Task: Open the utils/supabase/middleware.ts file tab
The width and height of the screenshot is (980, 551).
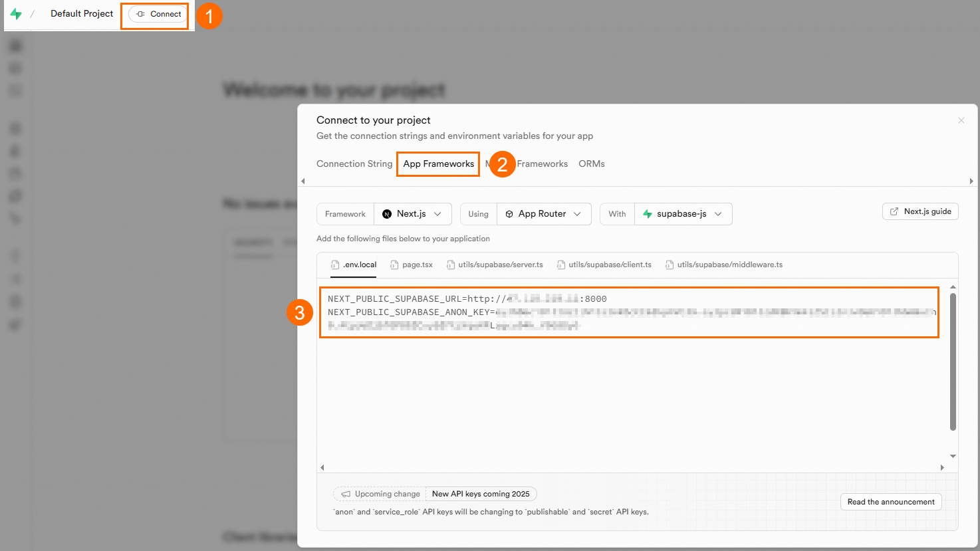Action: click(x=724, y=265)
